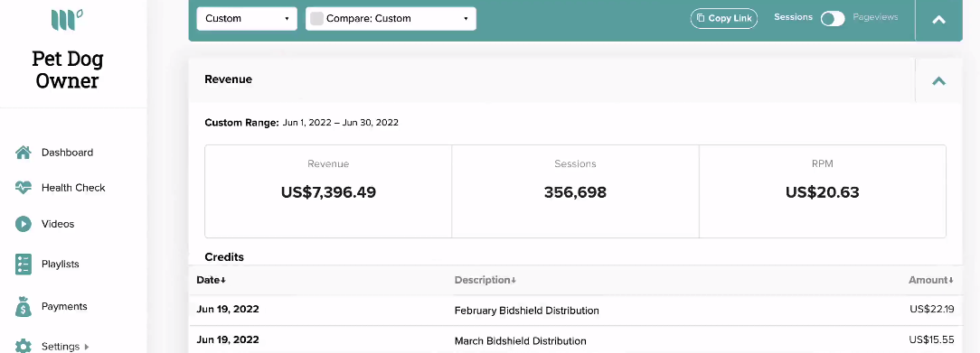
Task: Sort credits by Date column
Action: click(212, 280)
